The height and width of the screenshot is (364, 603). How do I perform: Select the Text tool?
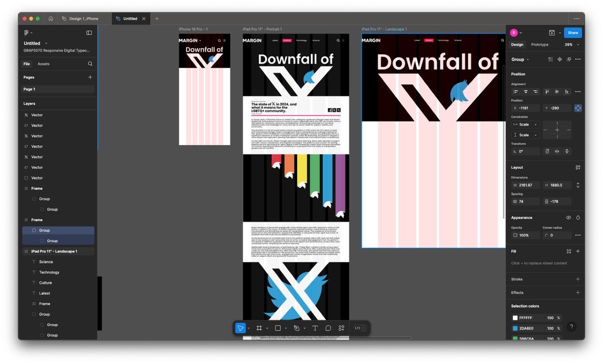click(x=315, y=328)
